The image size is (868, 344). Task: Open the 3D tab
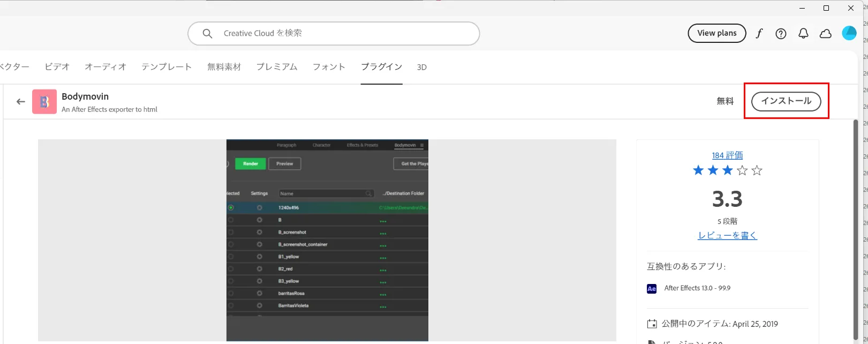point(421,67)
